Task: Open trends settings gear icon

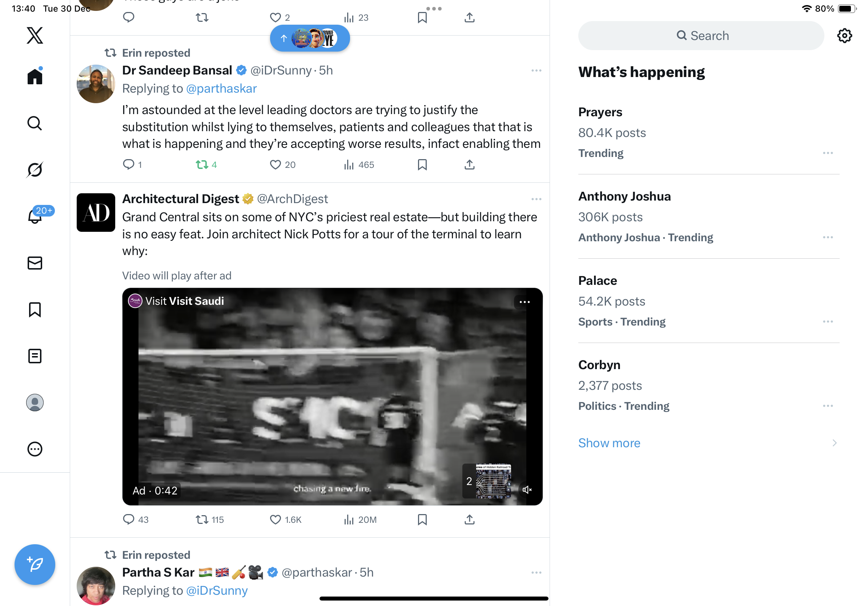Action: point(844,36)
